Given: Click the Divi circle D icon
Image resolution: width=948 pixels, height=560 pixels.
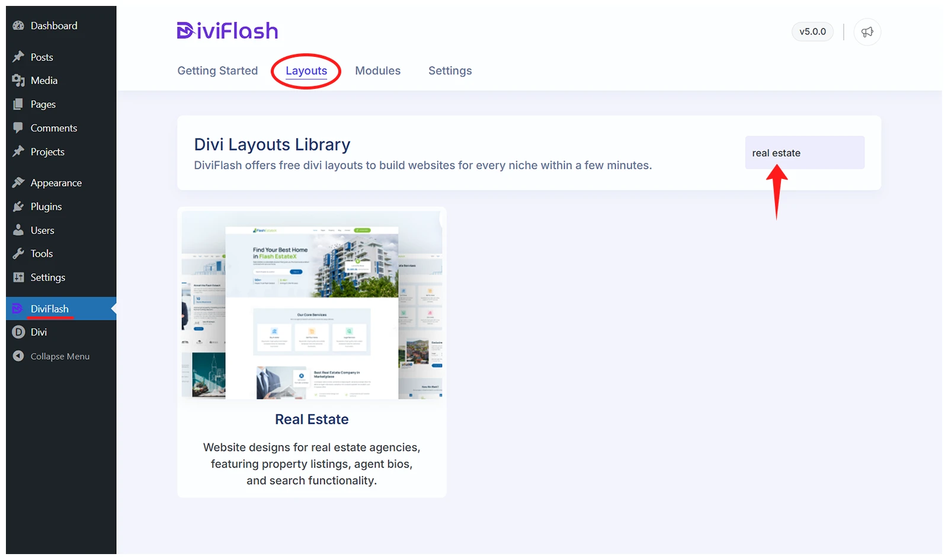Looking at the screenshot, I should click(x=18, y=332).
